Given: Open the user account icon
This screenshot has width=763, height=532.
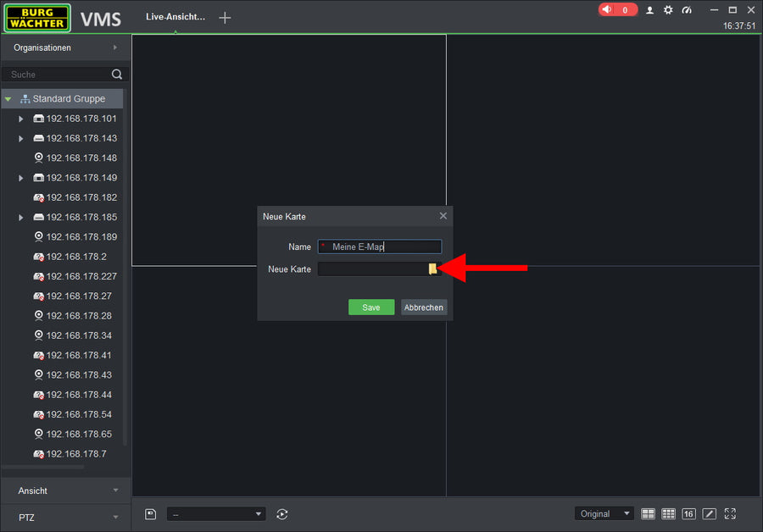Looking at the screenshot, I should (650, 10).
